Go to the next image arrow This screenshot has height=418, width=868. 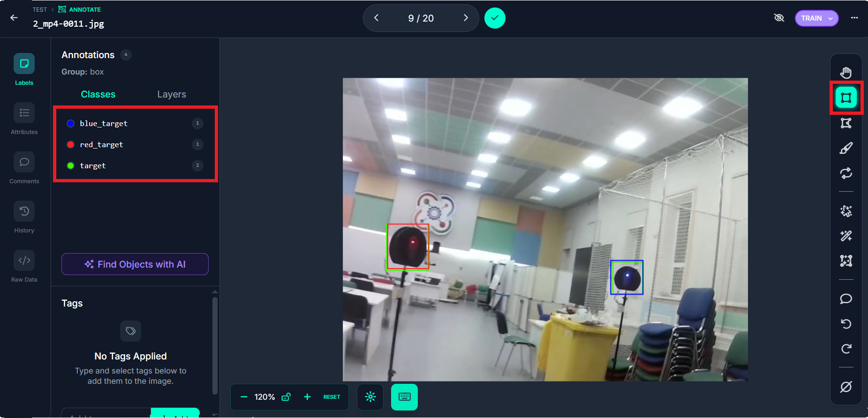tap(465, 18)
